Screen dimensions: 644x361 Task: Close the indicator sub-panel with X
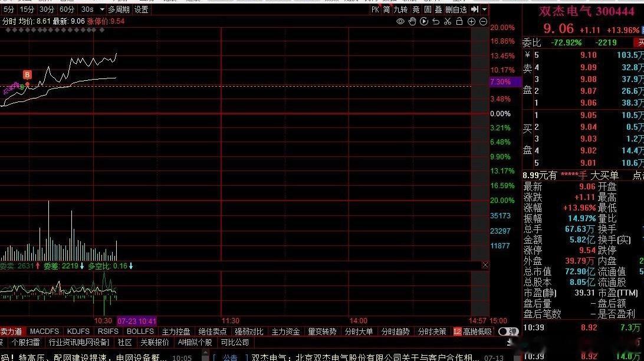coord(485,265)
